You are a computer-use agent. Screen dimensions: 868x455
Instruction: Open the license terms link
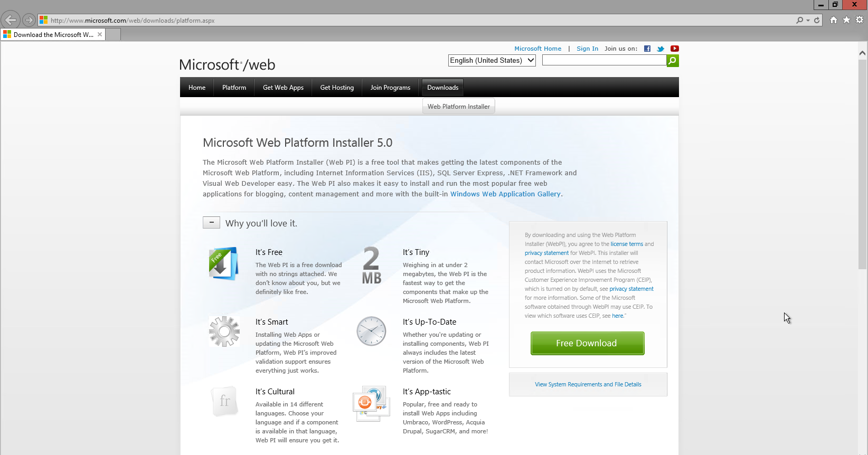(x=627, y=244)
